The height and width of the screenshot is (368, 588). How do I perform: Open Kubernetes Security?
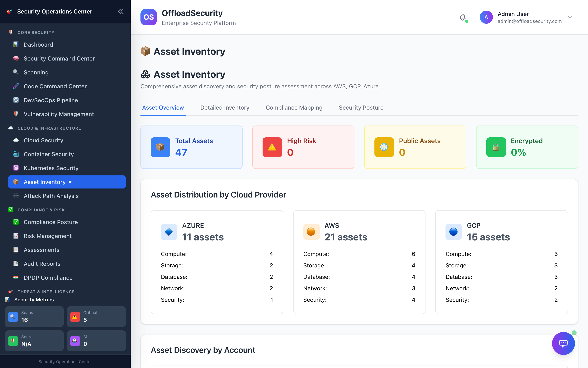point(67,168)
